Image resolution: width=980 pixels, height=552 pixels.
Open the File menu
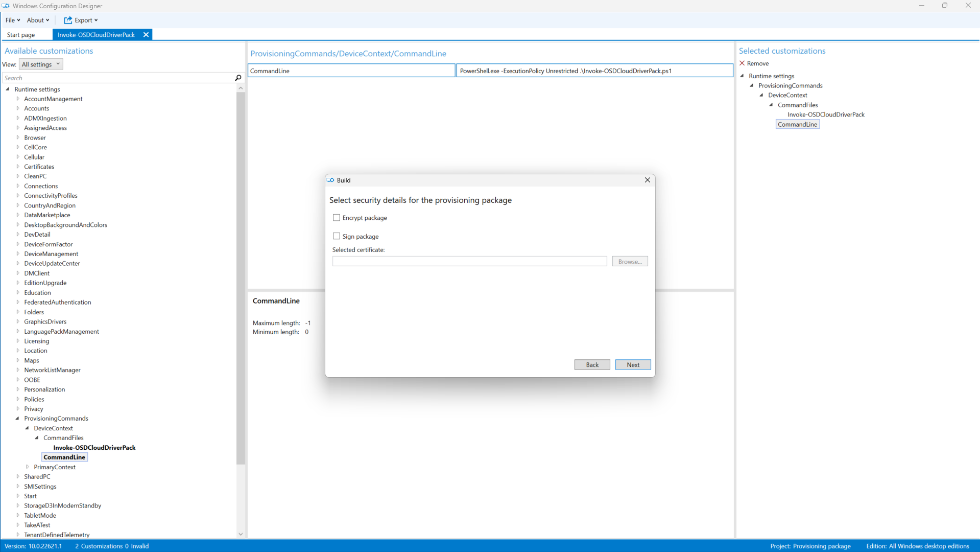pos(12,20)
